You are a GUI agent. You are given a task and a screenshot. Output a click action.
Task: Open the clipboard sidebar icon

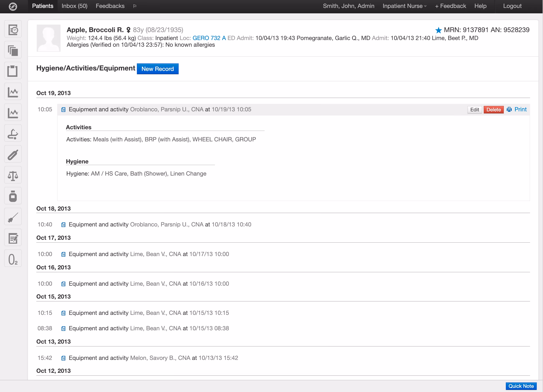click(x=13, y=71)
